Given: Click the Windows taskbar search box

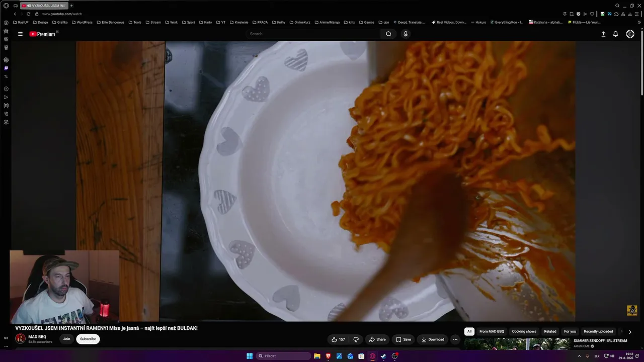Looking at the screenshot, I should point(283,356).
